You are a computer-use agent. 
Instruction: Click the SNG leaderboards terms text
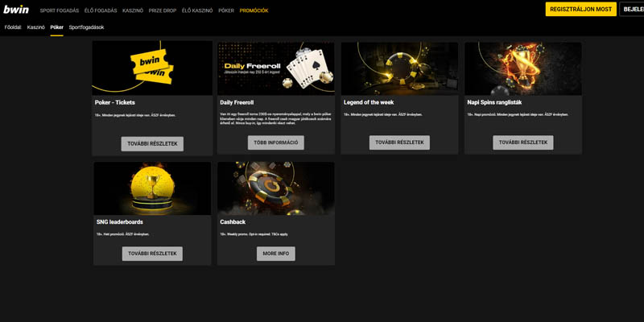tap(123, 234)
